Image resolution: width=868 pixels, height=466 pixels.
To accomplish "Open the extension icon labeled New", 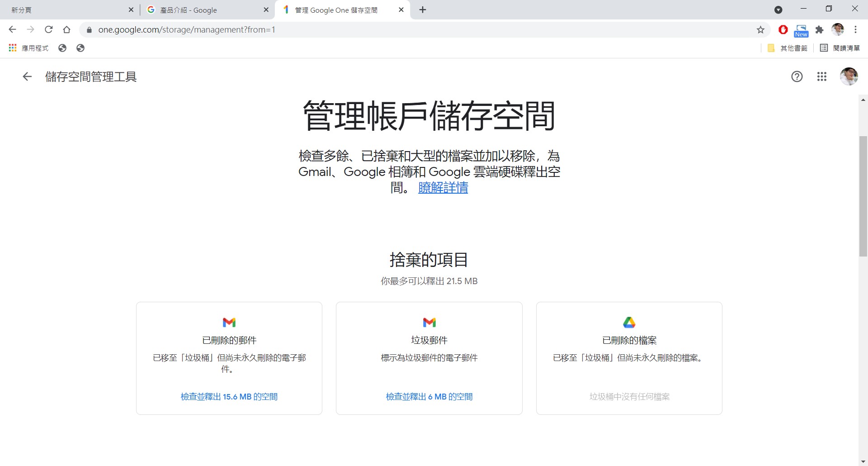I will (x=801, y=30).
